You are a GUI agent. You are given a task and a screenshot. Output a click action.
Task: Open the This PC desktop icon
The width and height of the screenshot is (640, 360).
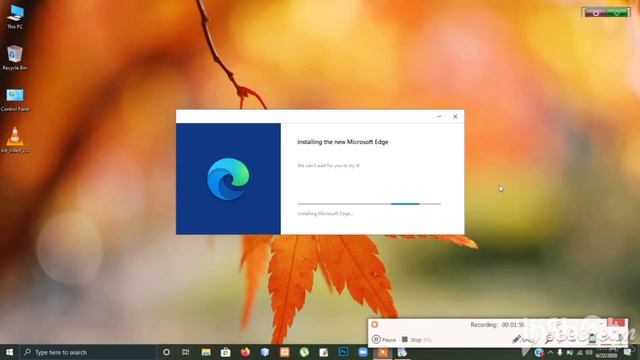pyautogui.click(x=15, y=17)
